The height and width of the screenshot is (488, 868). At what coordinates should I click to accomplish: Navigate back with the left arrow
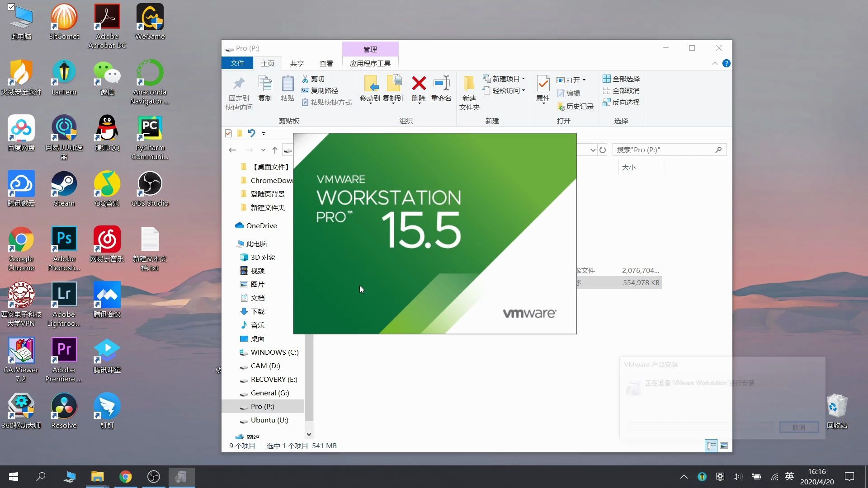tap(232, 150)
